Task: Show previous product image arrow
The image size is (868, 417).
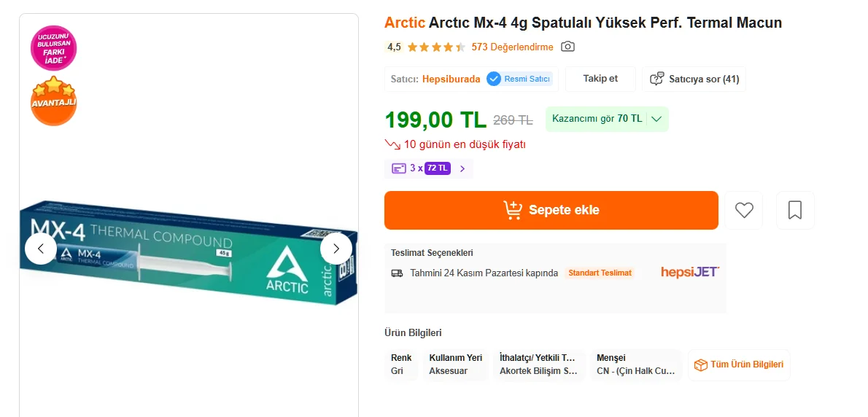Action: (41, 249)
